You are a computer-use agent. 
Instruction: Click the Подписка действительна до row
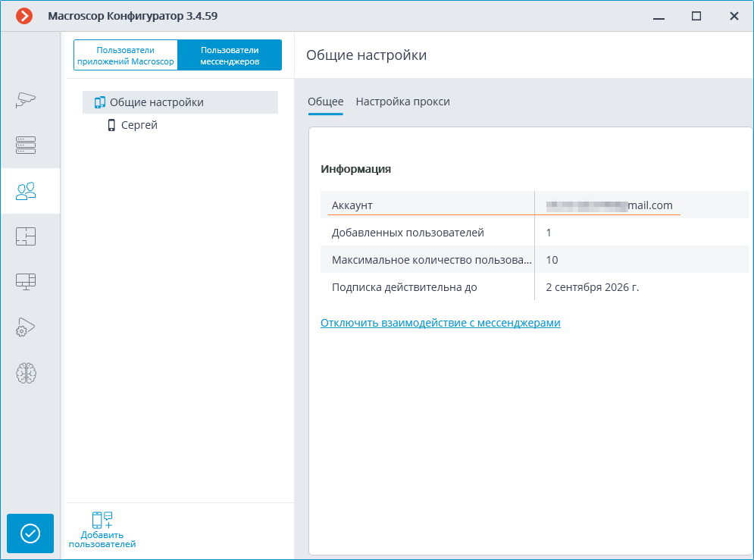coord(534,287)
